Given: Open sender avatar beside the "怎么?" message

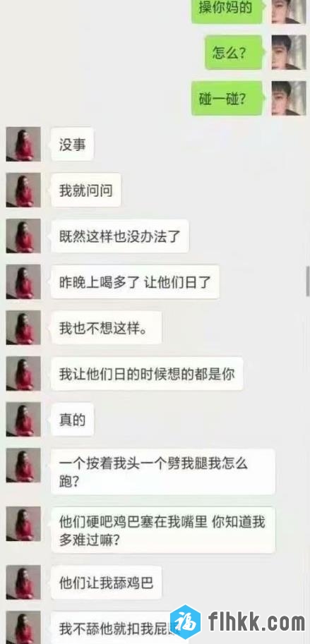Looking at the screenshot, I should click(289, 52).
